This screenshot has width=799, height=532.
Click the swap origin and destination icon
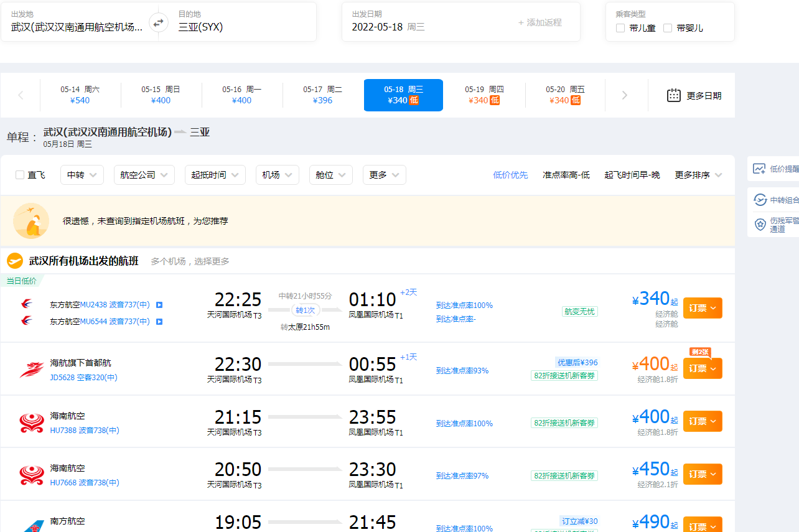(x=158, y=22)
